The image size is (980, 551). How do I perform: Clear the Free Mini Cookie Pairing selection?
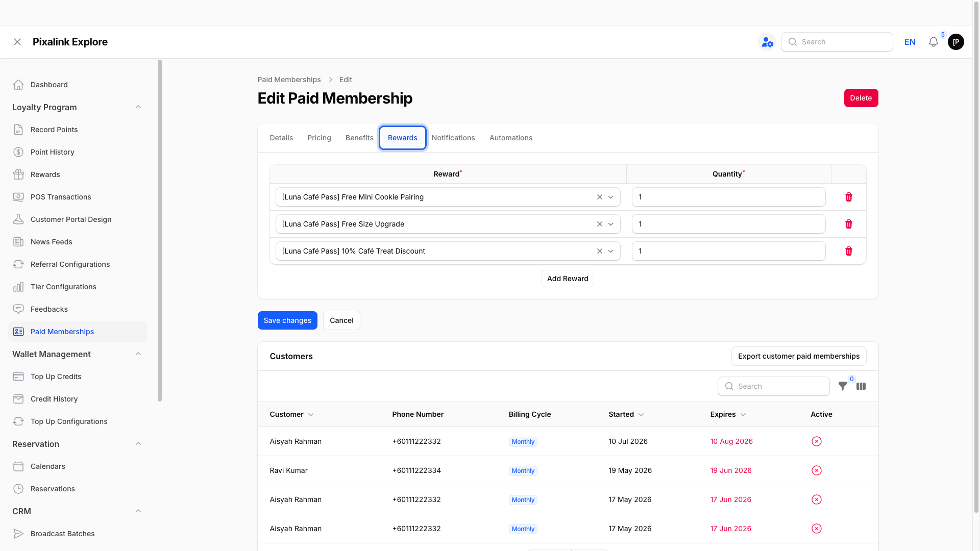[600, 197]
